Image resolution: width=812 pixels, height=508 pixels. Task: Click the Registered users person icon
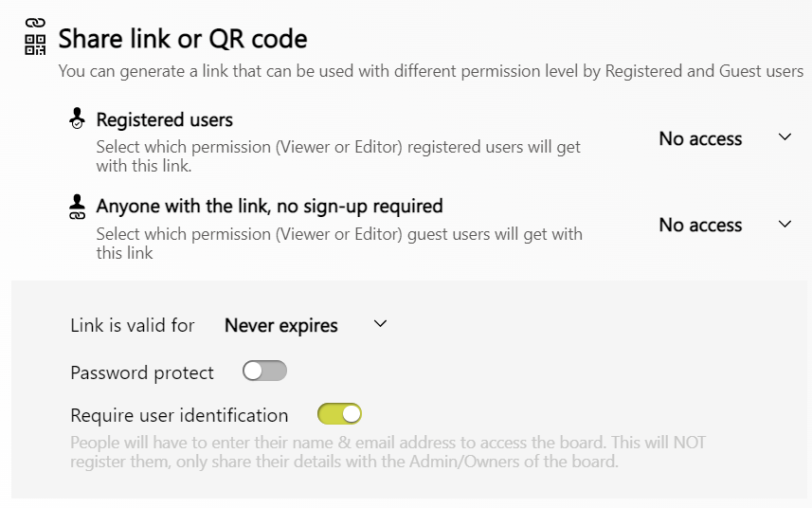78,119
